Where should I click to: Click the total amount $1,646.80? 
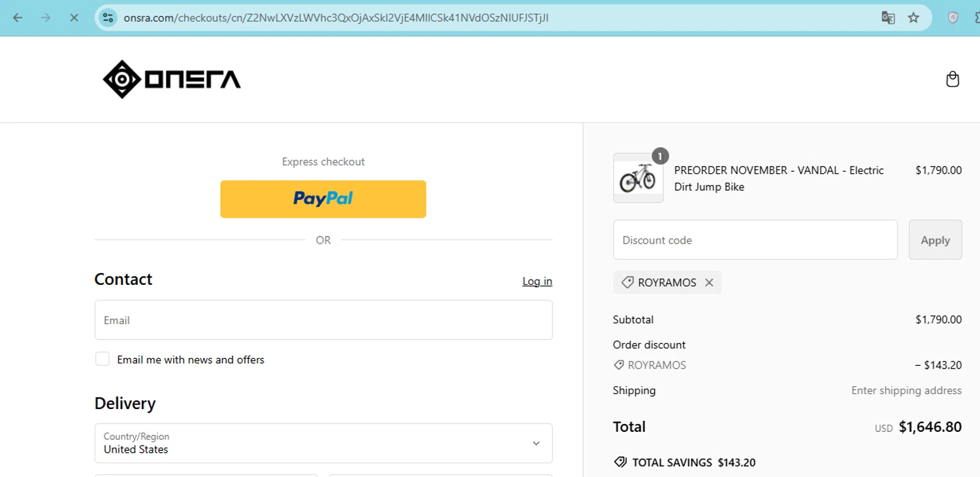tap(930, 427)
